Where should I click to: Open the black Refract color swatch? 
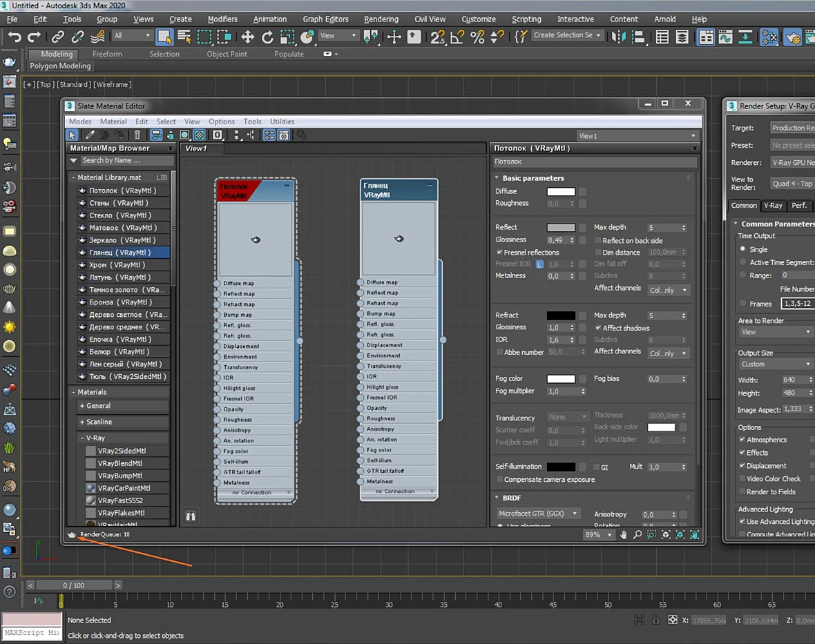pyautogui.click(x=561, y=315)
